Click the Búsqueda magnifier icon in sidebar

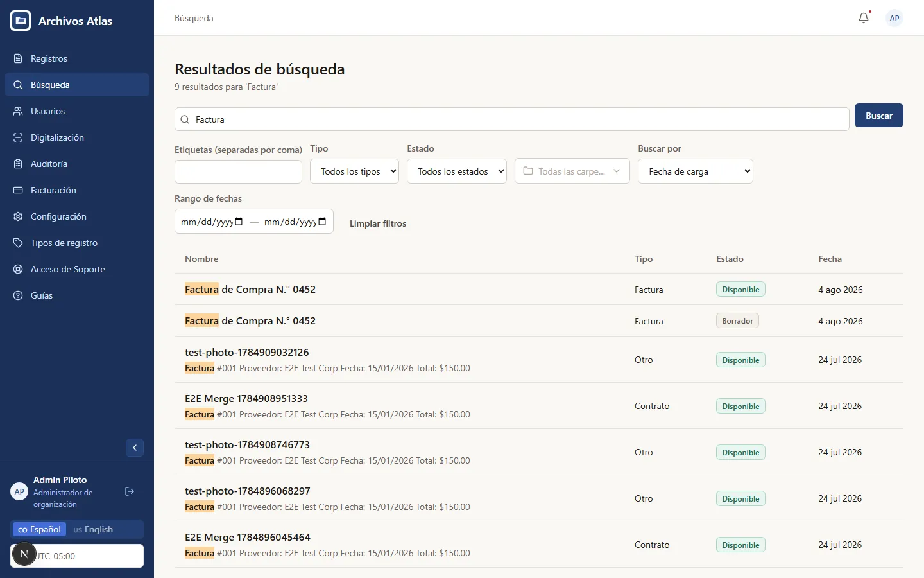[18, 85]
